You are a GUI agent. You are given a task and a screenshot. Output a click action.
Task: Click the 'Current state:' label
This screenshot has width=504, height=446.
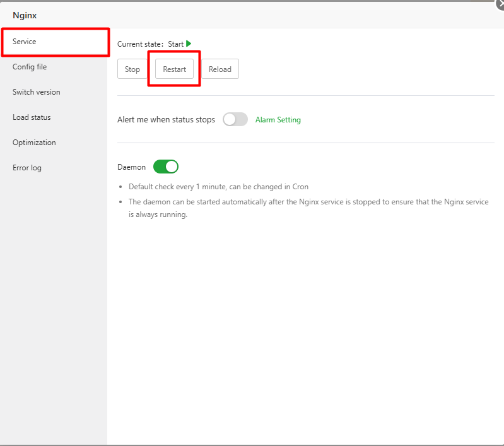click(x=140, y=44)
